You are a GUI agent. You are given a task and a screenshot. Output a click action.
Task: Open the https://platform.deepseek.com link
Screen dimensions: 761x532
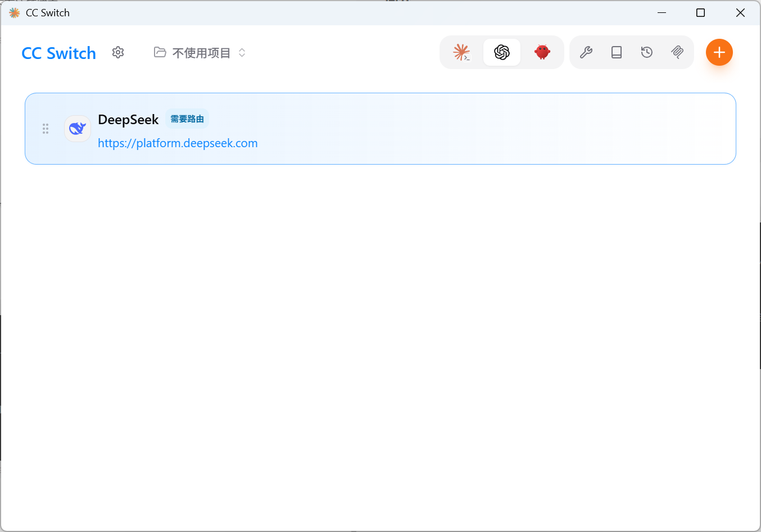click(178, 143)
